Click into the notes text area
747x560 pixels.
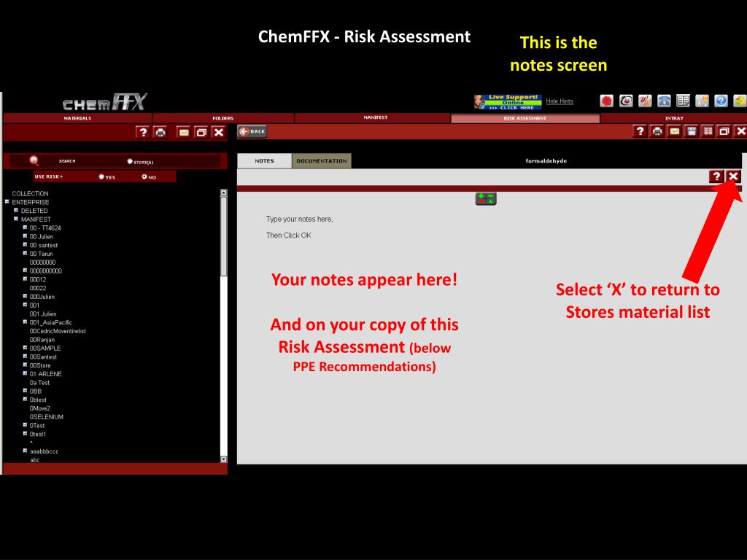tap(491, 329)
